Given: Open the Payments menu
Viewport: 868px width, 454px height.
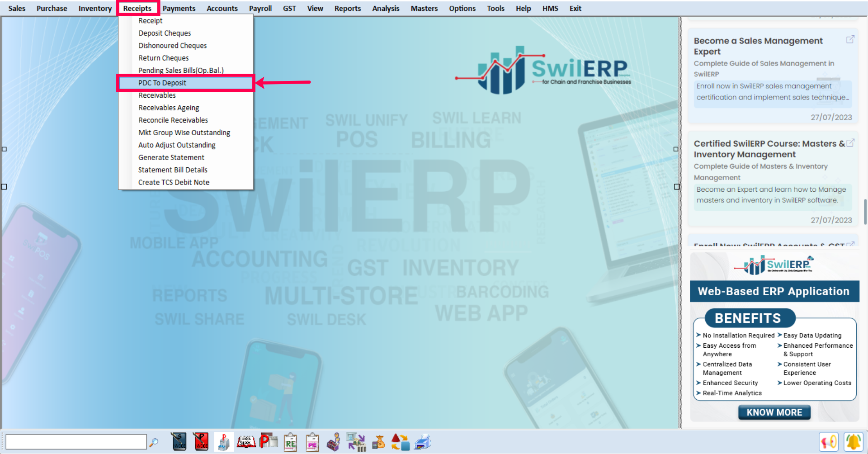Looking at the screenshot, I should [179, 8].
